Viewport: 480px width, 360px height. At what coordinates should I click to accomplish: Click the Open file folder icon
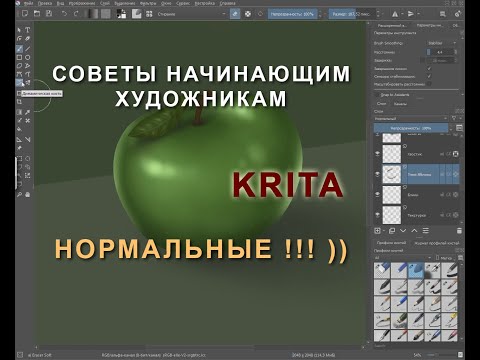point(37,14)
